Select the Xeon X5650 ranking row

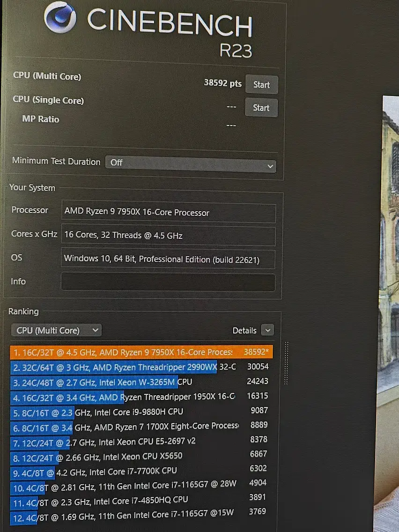pos(141,456)
